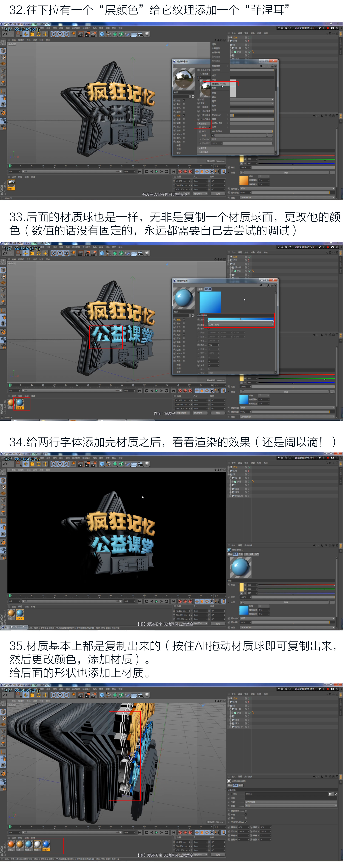Open the 着色器 tab above the blue gradient preview
The width and height of the screenshot is (343, 868).
click(208, 289)
